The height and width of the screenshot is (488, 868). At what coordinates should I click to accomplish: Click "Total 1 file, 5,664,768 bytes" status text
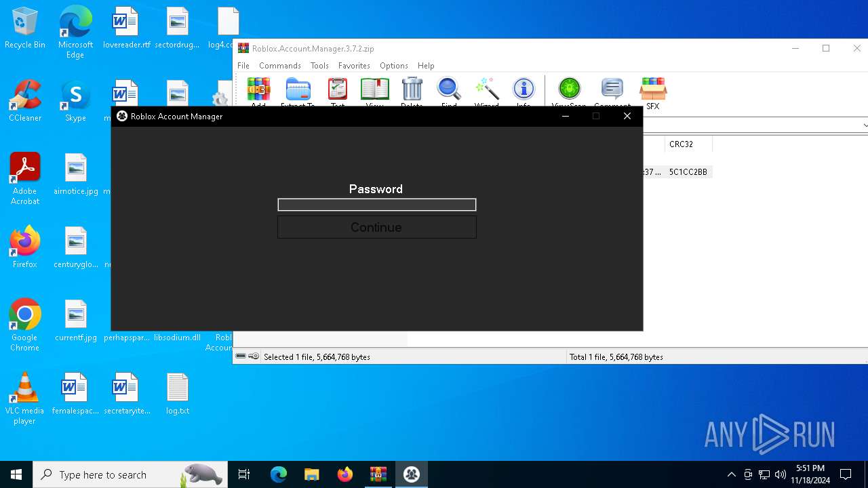coord(616,357)
